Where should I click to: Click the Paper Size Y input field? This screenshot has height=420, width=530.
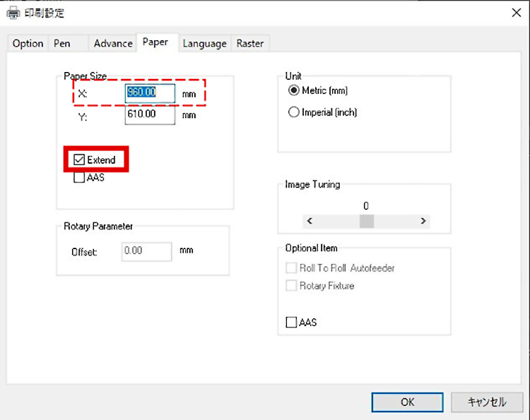pos(150,115)
